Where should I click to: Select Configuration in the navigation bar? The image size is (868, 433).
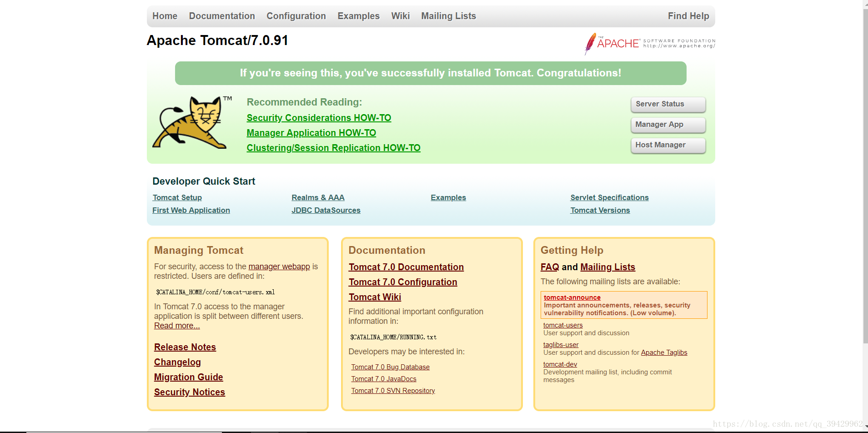pos(296,16)
